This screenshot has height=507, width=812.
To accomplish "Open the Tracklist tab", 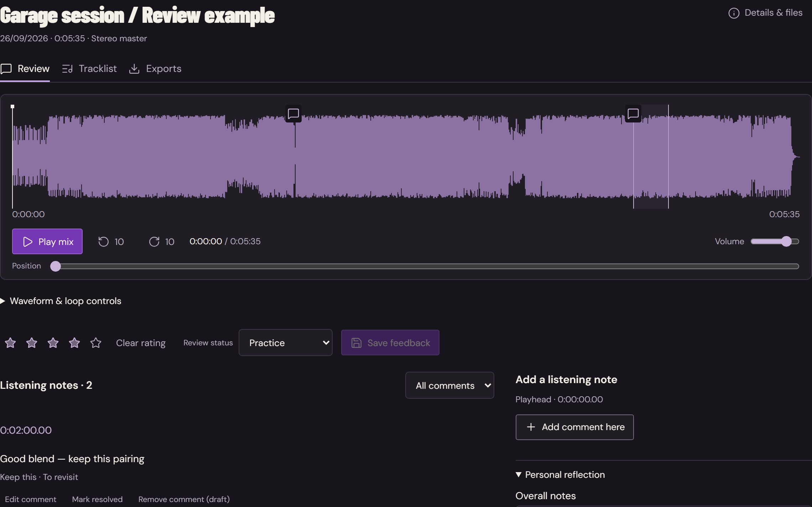I will tap(89, 69).
